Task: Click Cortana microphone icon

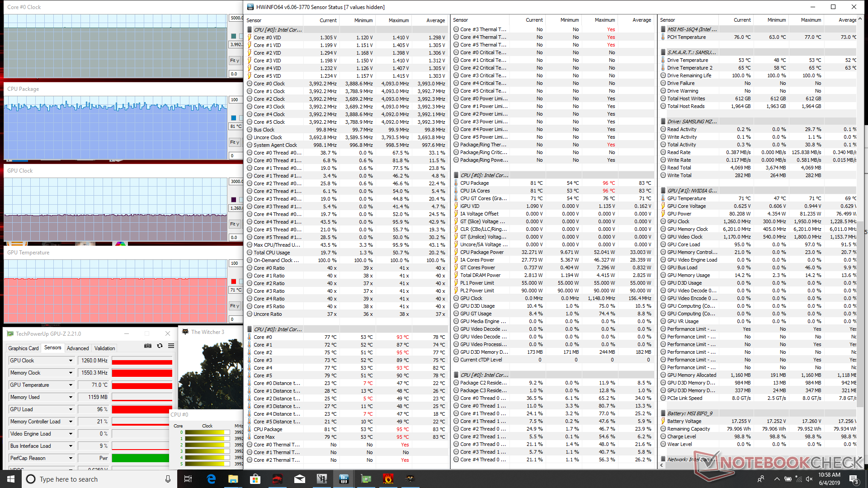Action: (168, 479)
